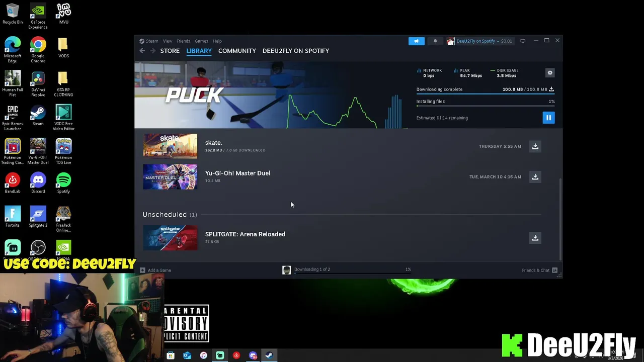644x362 pixels.
Task: Open IMVU desktop icon
Action: pyautogui.click(x=63, y=15)
